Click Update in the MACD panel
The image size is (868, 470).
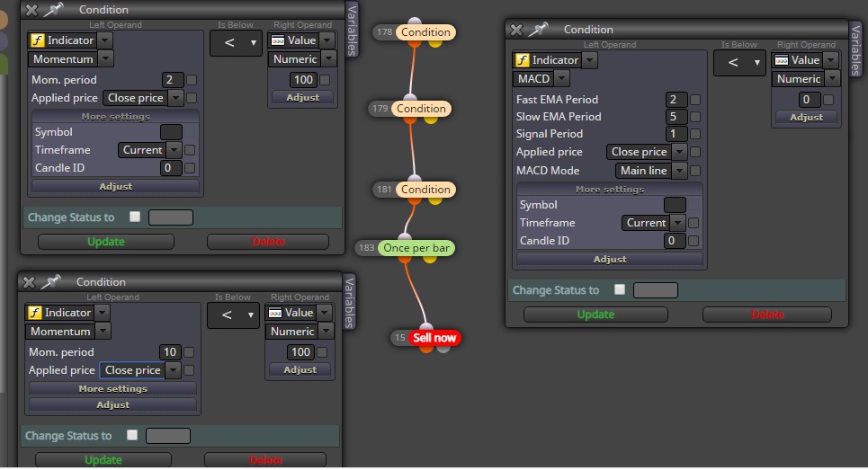click(595, 315)
